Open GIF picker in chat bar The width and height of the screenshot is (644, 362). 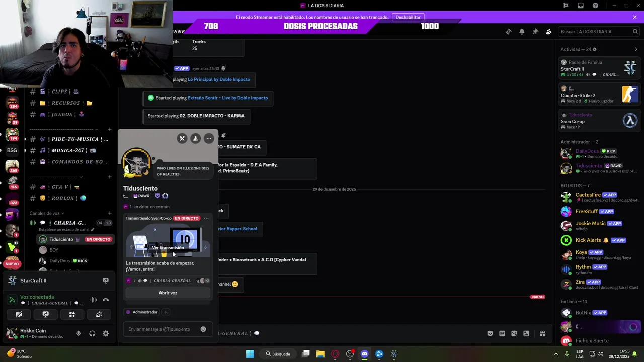pos(502,333)
